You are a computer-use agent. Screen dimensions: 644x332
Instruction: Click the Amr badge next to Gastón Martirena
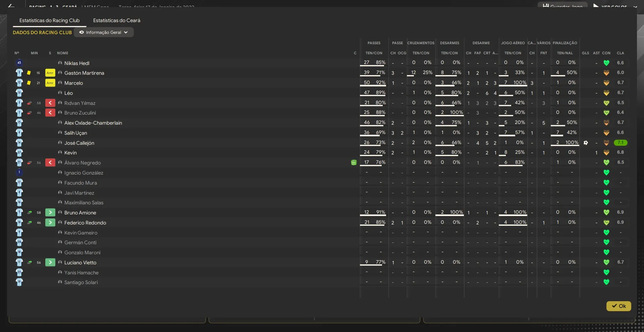50,73
